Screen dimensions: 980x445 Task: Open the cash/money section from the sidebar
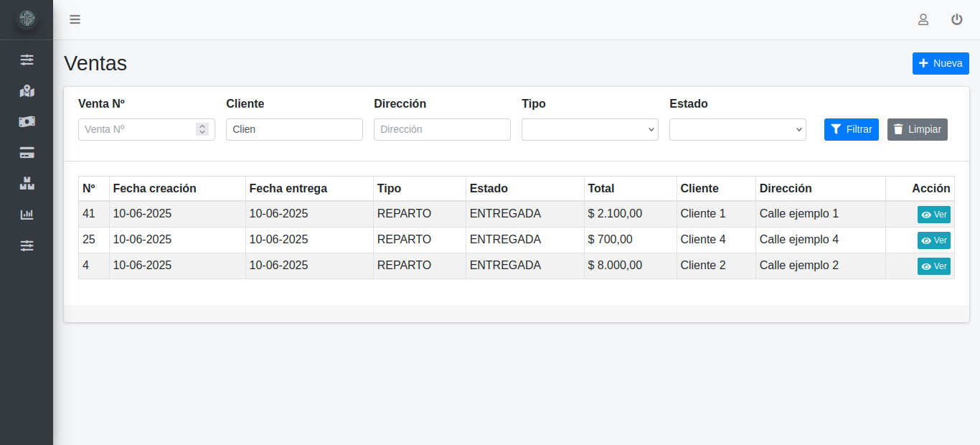coord(27,121)
